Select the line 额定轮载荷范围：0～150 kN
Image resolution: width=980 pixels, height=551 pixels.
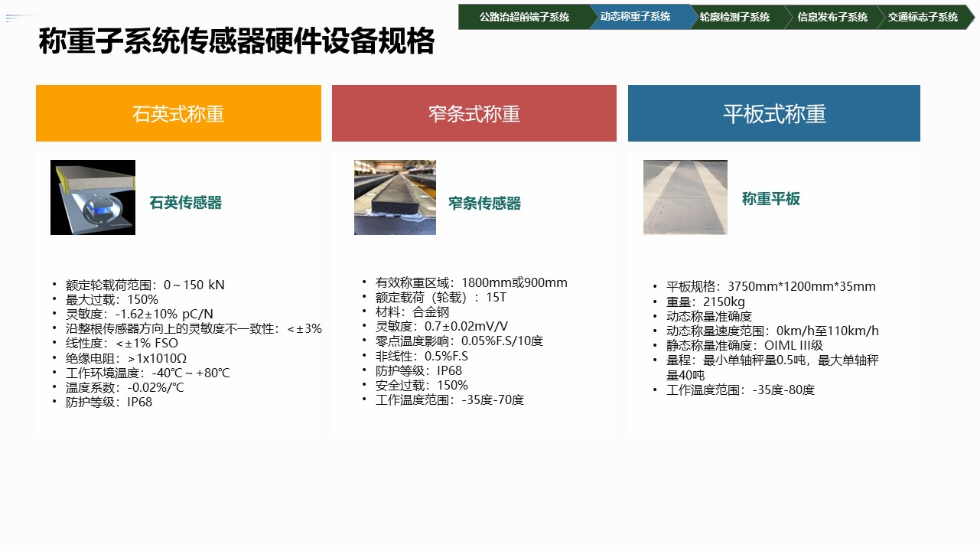click(x=145, y=285)
